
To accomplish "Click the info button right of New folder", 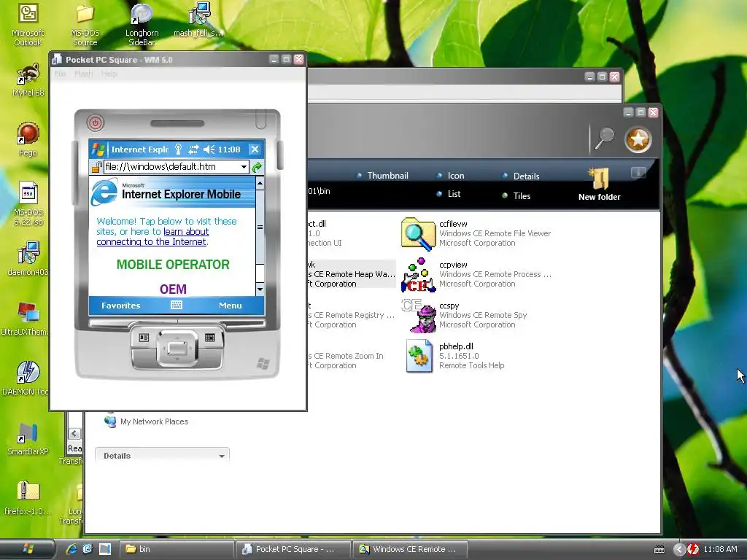I will [x=638, y=172].
